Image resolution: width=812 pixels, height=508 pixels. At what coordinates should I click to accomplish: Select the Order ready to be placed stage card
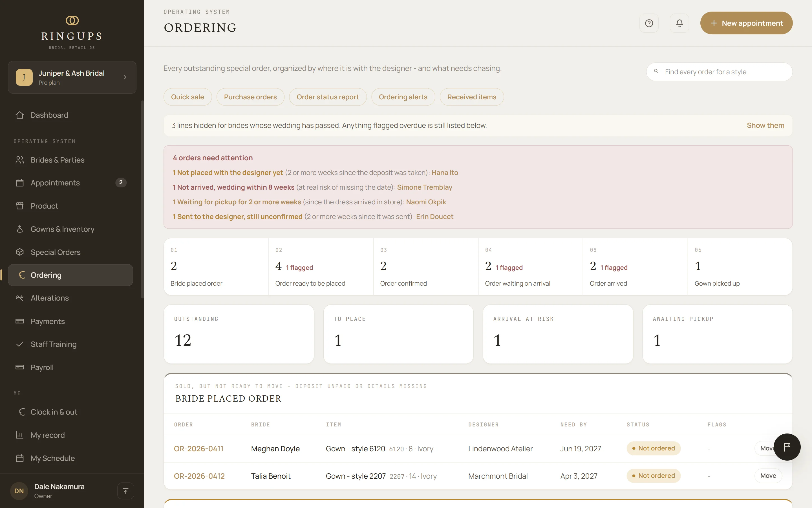point(321,267)
